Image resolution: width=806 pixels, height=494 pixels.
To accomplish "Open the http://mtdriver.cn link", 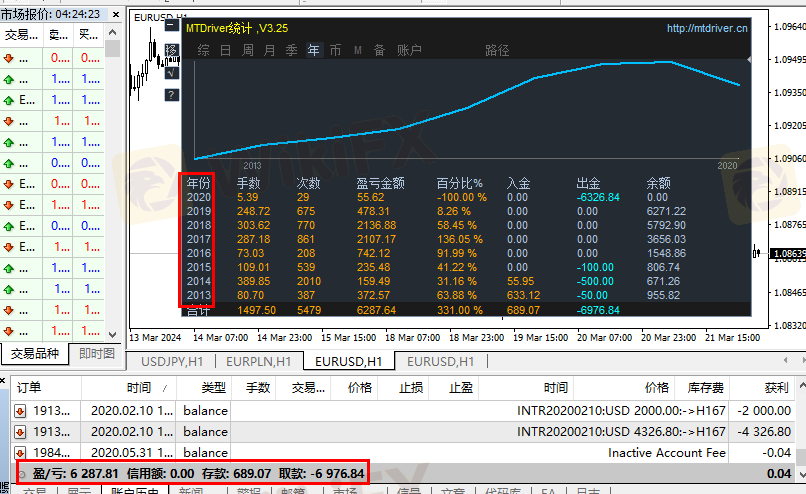I will pyautogui.click(x=707, y=28).
